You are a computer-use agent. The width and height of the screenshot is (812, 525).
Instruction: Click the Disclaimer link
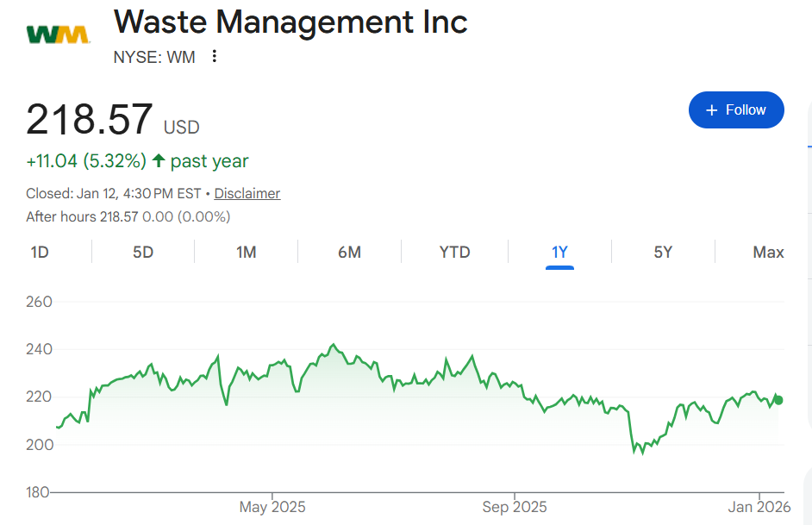pos(247,194)
